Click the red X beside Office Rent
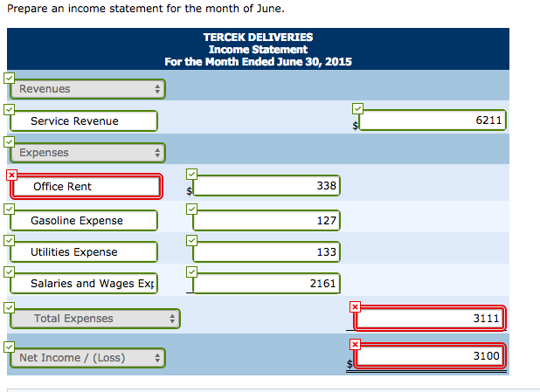 coord(11,175)
